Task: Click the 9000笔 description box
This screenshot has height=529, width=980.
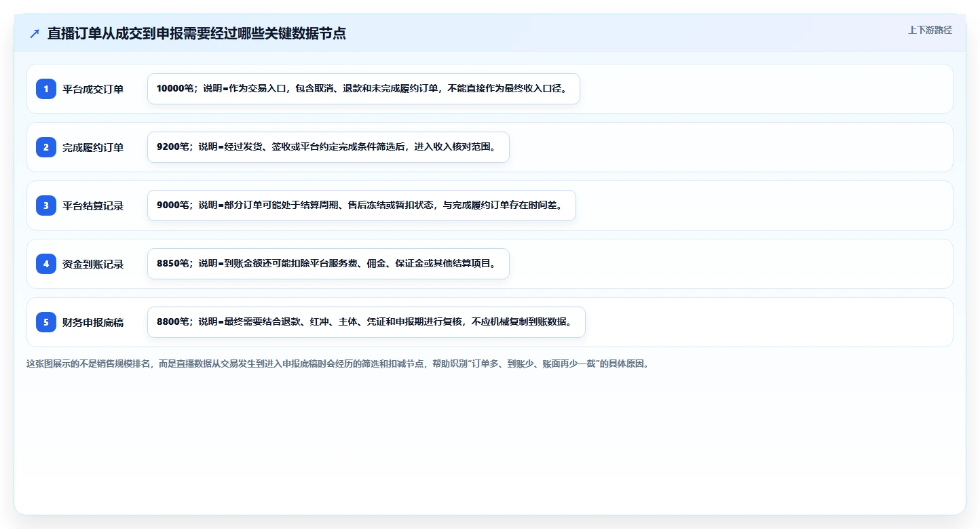Action: 362,205
